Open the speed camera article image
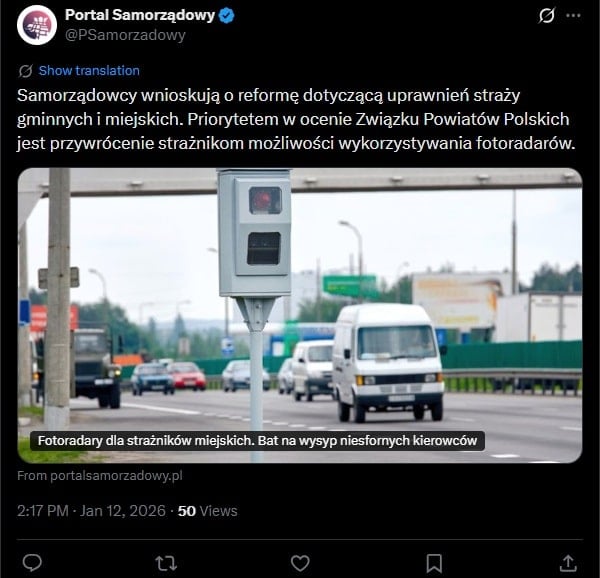Image resolution: width=600 pixels, height=578 pixels. point(300,315)
